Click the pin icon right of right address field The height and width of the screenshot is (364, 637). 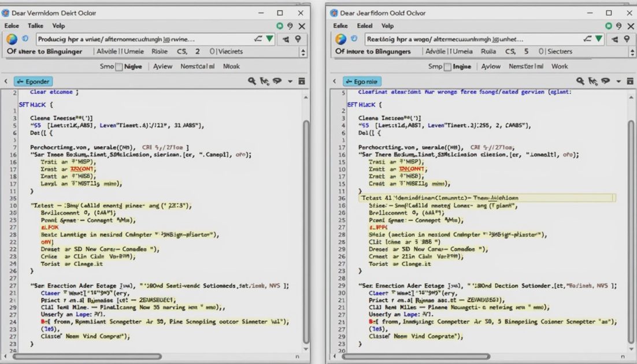(627, 39)
